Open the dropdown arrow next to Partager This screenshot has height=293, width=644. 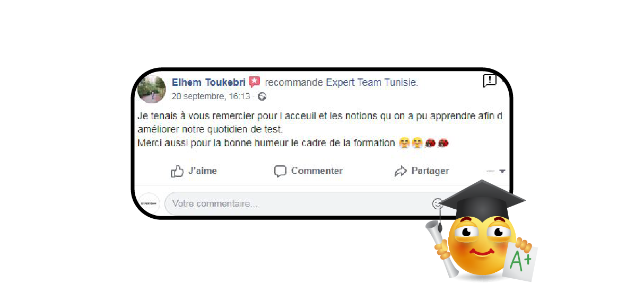coord(502,171)
